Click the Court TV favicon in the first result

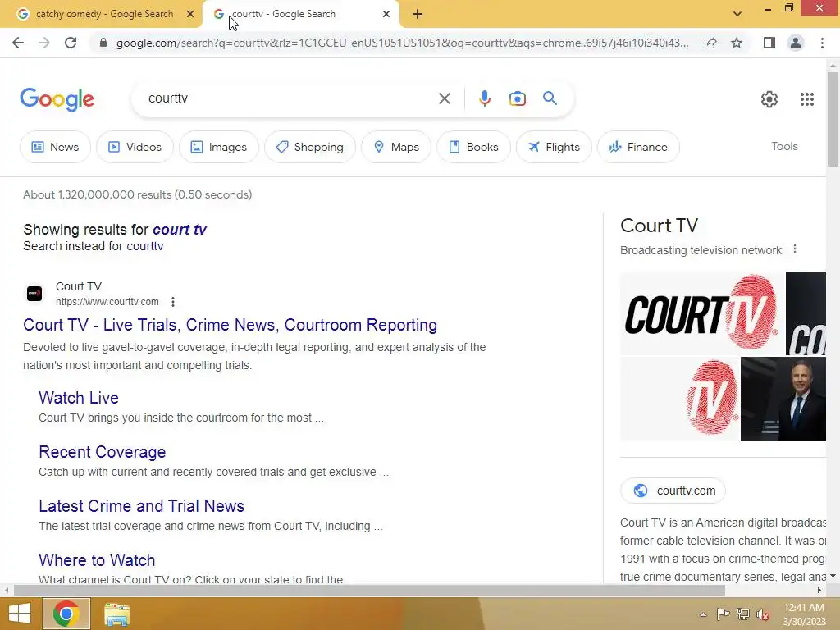point(34,294)
